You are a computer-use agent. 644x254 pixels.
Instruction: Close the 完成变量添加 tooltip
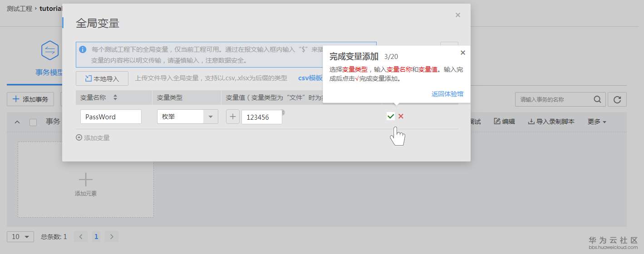(463, 53)
